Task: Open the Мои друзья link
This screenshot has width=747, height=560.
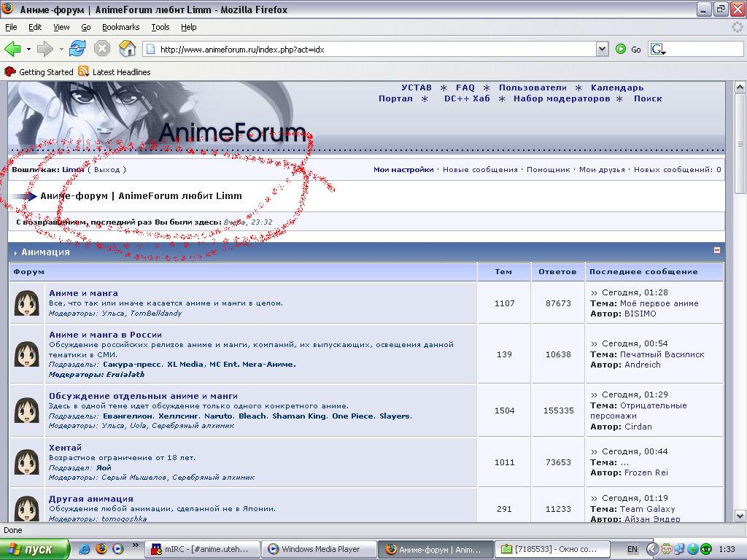Action: pyautogui.click(x=602, y=169)
